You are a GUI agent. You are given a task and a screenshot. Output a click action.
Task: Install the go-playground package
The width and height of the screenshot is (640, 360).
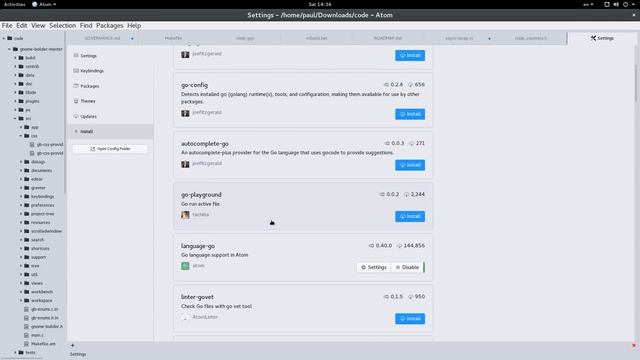coord(410,216)
